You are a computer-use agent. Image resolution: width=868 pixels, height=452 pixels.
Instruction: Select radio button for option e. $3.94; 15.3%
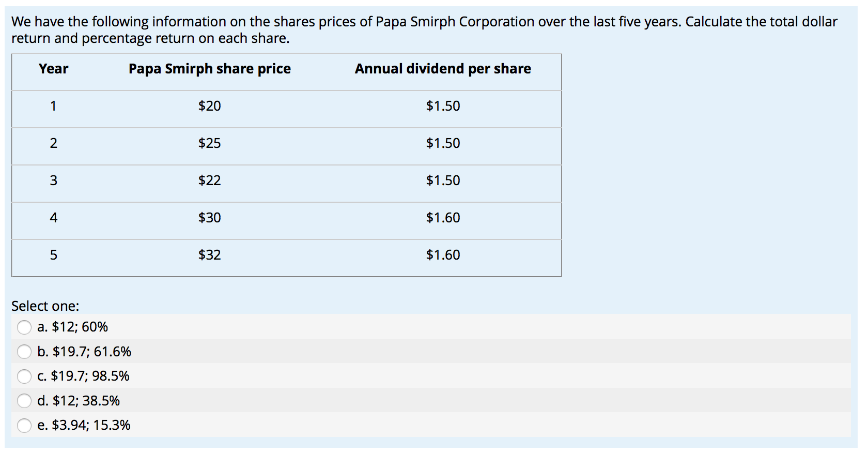24,425
